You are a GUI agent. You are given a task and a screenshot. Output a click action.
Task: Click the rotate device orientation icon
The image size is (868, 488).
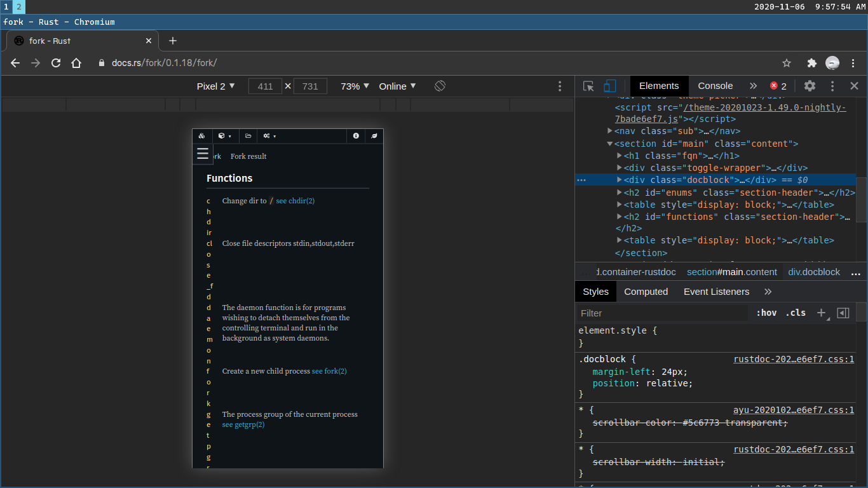pyautogui.click(x=440, y=86)
